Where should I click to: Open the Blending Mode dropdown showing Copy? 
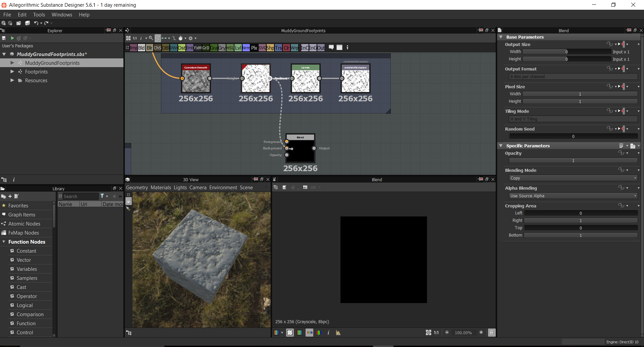tap(573, 178)
